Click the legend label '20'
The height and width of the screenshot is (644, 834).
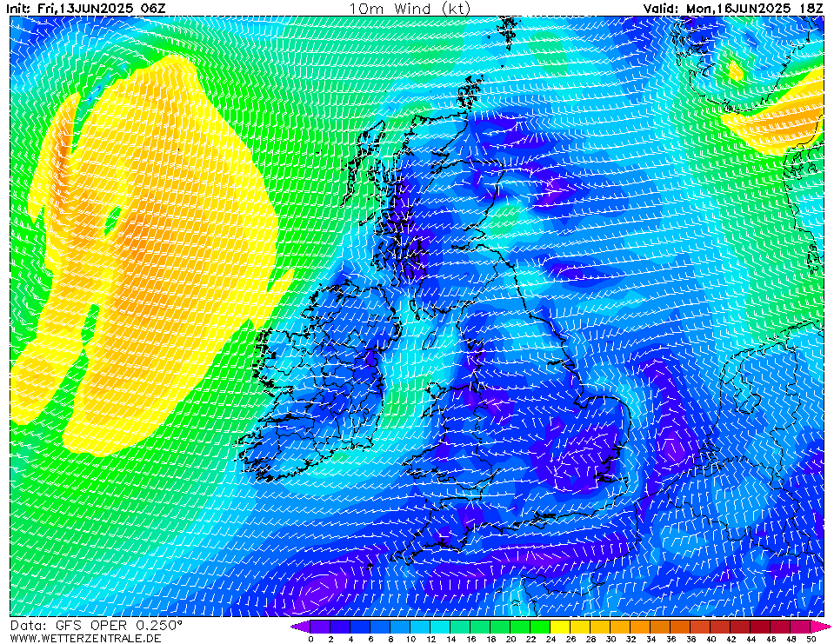tap(510, 639)
